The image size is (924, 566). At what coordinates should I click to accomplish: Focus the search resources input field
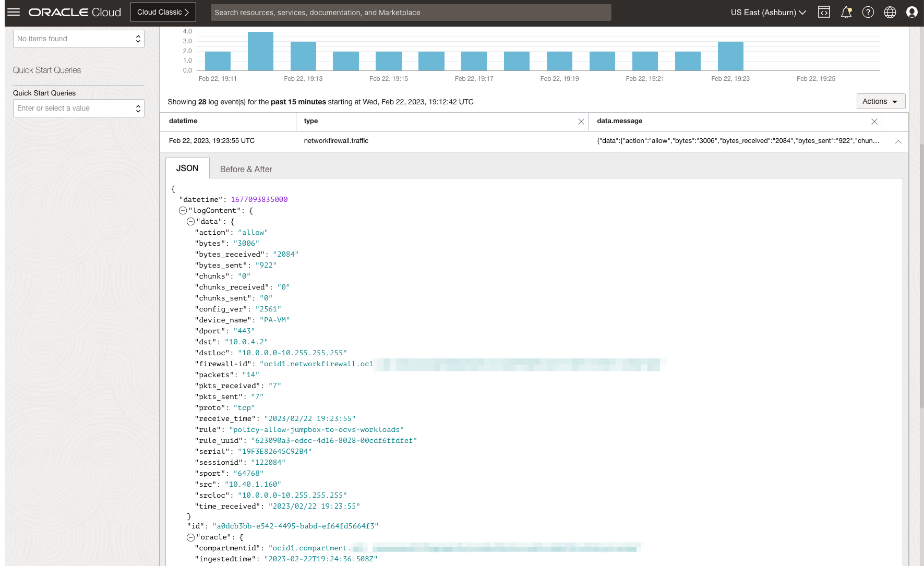pyautogui.click(x=411, y=12)
